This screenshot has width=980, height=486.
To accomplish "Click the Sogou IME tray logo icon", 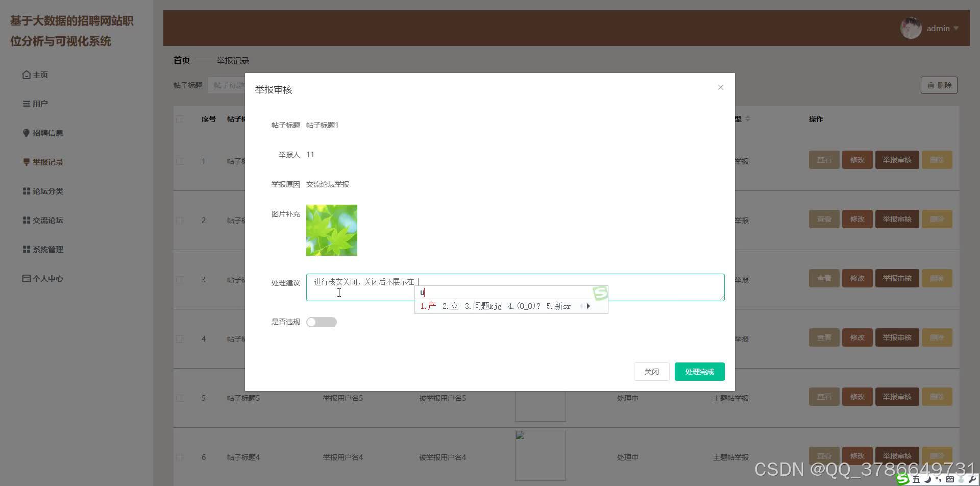I will (x=902, y=479).
